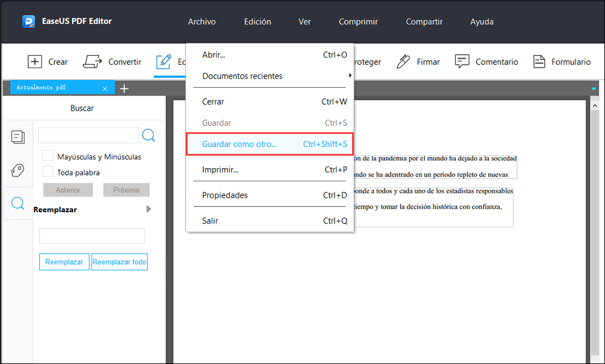
Task: Enable the Toda palabra checkbox
Action: [x=48, y=172]
